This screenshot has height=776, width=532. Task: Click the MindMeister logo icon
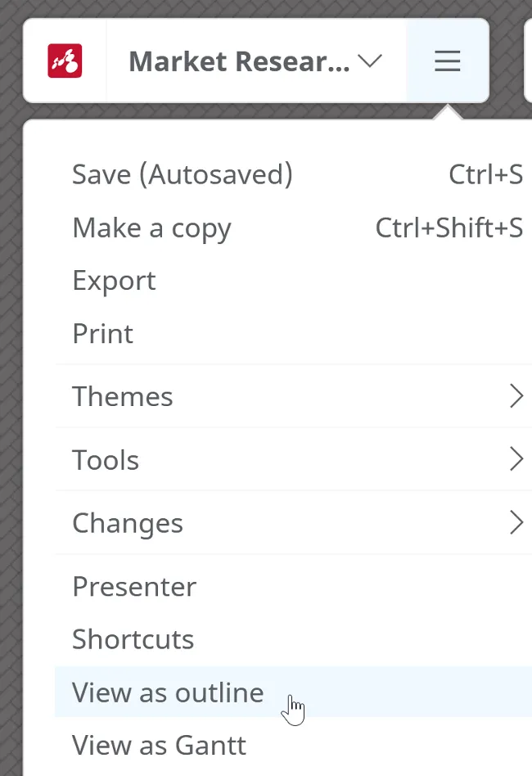(65, 61)
